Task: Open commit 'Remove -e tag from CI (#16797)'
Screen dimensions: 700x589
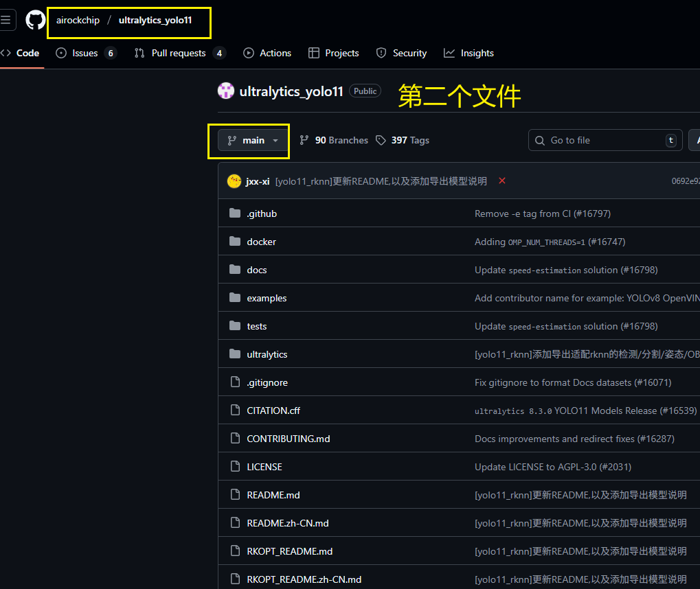Action: [x=543, y=213]
